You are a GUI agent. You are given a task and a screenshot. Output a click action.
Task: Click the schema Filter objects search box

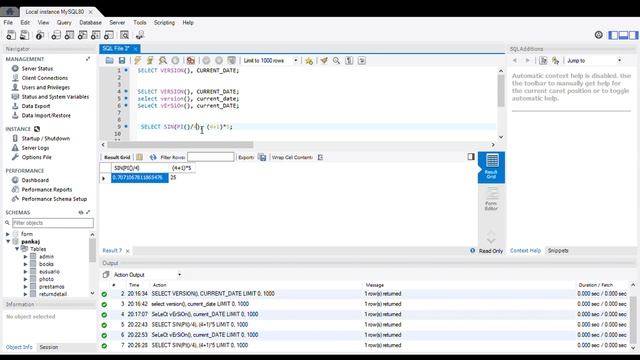[x=53, y=223]
